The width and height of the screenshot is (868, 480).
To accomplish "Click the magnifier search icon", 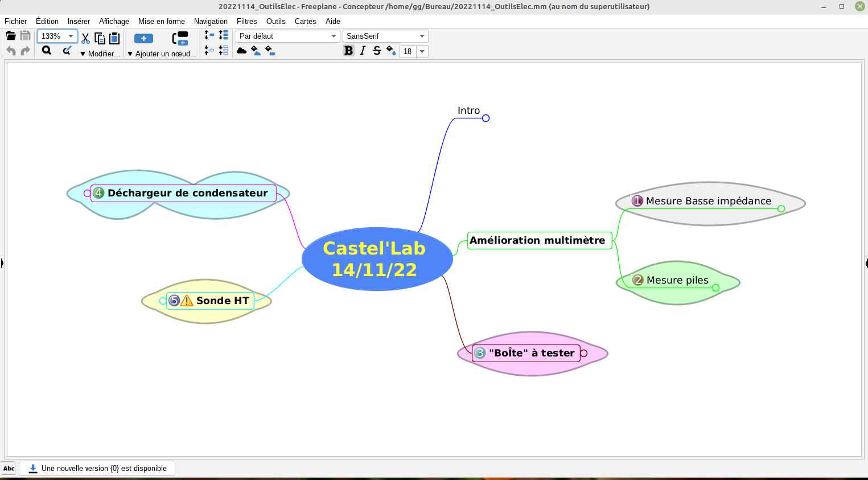I will click(x=47, y=51).
